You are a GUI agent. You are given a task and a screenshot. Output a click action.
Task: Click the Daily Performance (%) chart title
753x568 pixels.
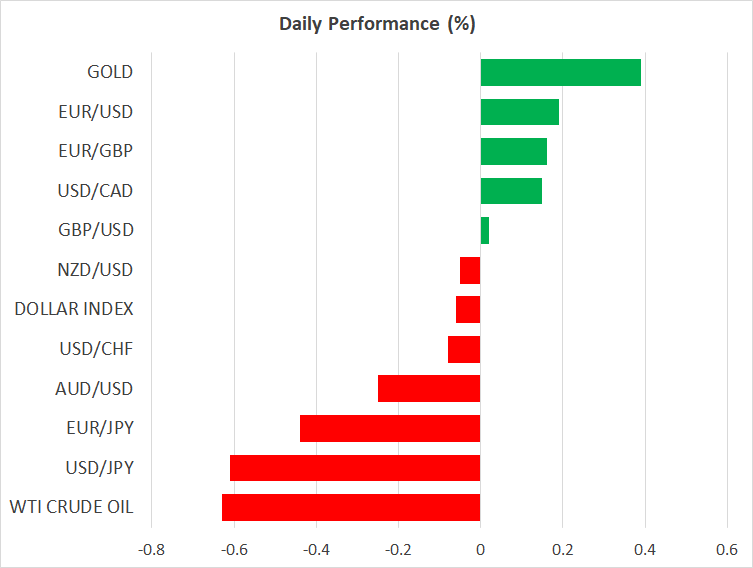coord(377,22)
